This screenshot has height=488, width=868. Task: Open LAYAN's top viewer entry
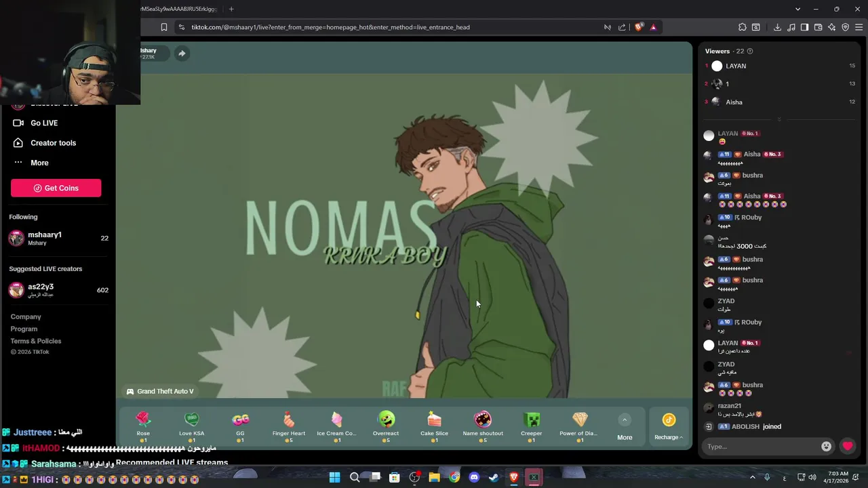[780, 66]
